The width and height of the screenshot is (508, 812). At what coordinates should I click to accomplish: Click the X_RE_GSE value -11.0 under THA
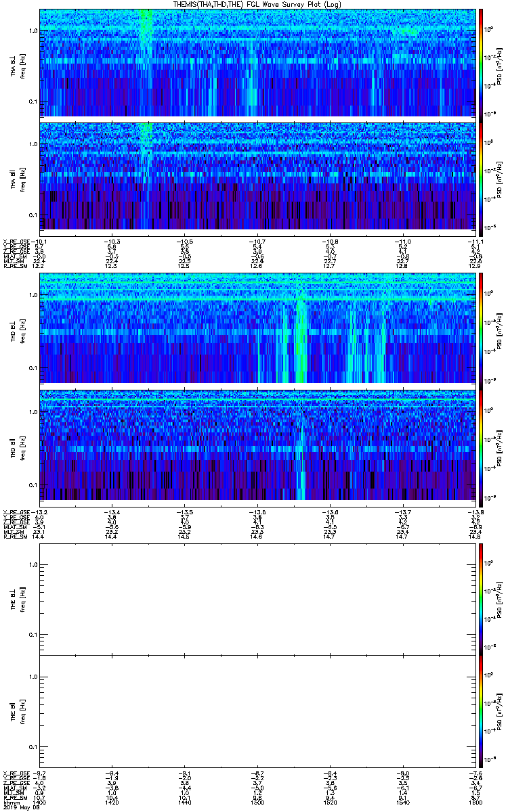(x=402, y=242)
